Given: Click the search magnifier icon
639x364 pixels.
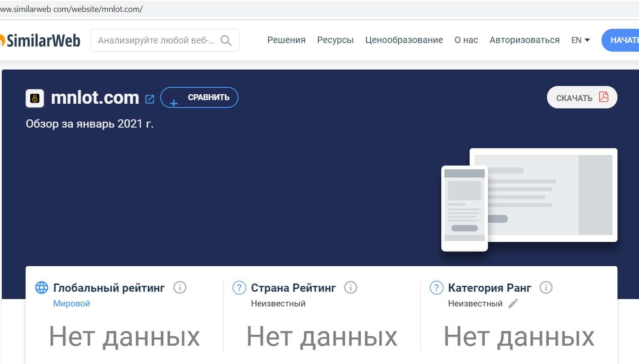Looking at the screenshot, I should 226,40.
